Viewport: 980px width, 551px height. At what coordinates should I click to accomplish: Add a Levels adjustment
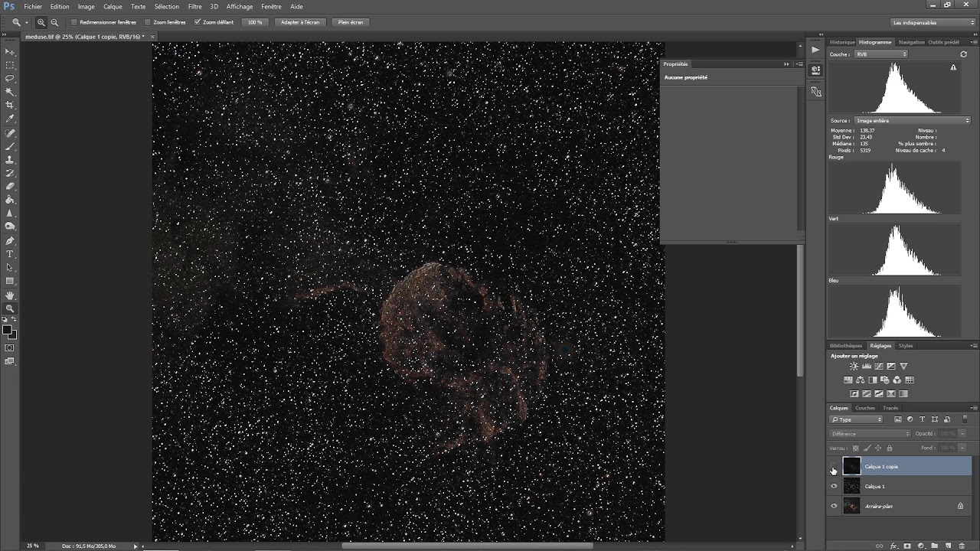[x=866, y=366]
